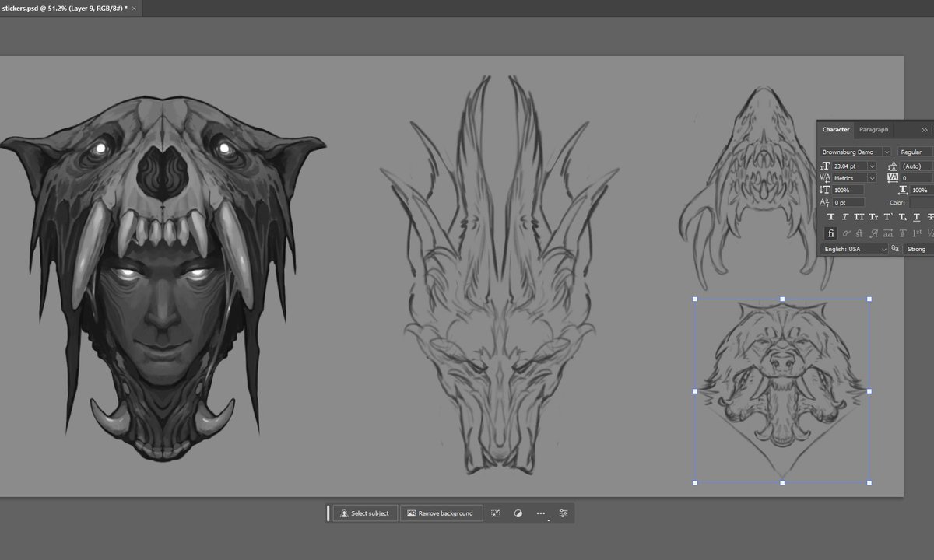Switch to the Paragraph tab
Screen dimensions: 934x560
point(873,130)
